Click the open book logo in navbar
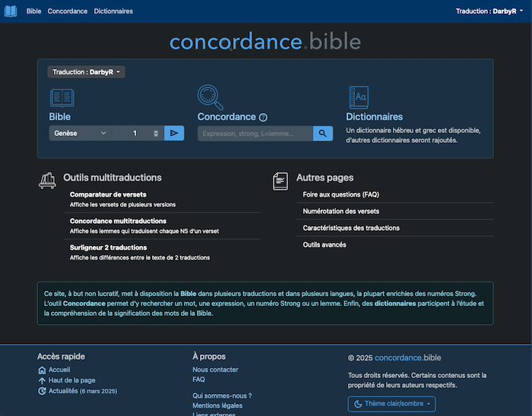 (x=11, y=11)
